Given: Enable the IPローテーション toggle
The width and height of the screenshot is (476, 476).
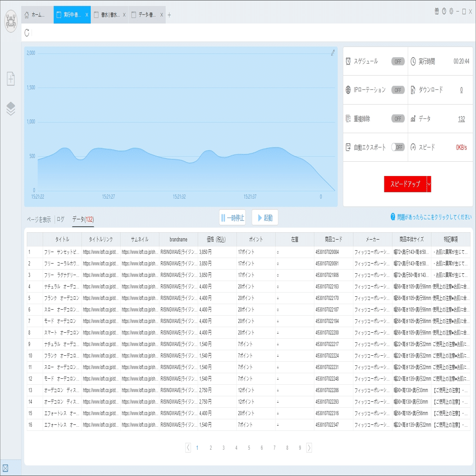Looking at the screenshot, I should click(x=398, y=90).
